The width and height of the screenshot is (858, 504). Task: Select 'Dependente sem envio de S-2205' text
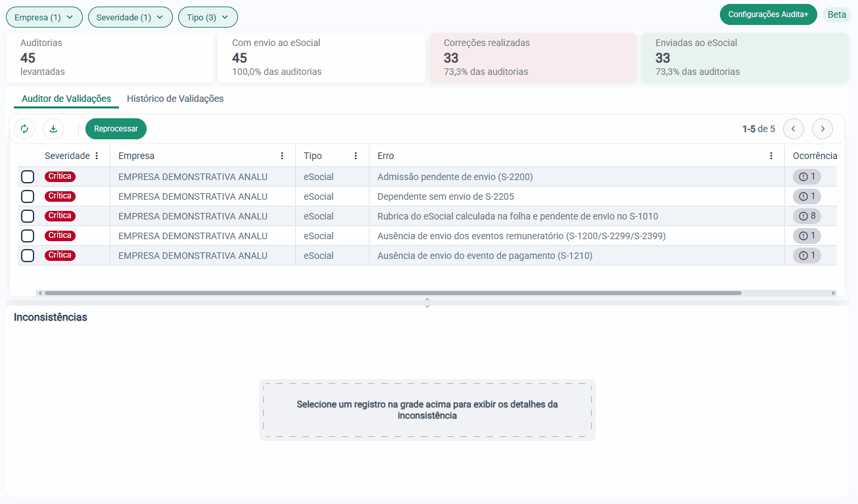click(446, 196)
